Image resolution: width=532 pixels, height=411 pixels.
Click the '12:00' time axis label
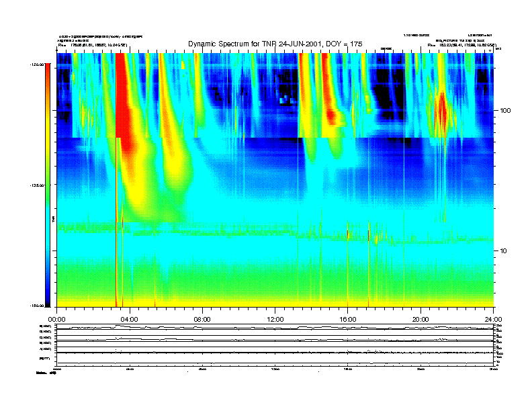275,320
